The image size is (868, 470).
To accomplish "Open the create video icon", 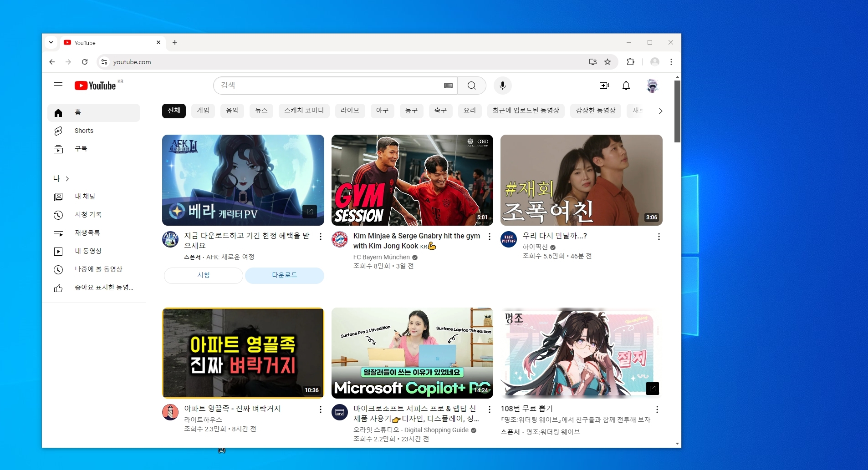I will [604, 86].
